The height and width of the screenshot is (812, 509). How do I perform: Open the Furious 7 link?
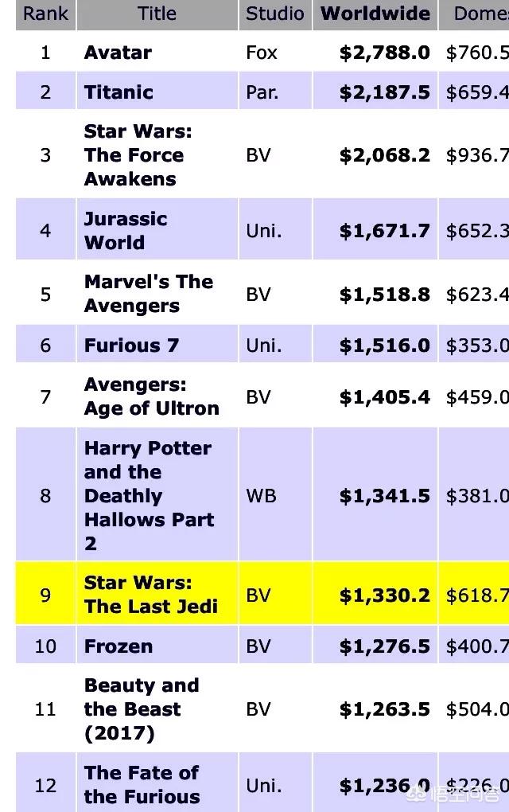[x=131, y=345]
